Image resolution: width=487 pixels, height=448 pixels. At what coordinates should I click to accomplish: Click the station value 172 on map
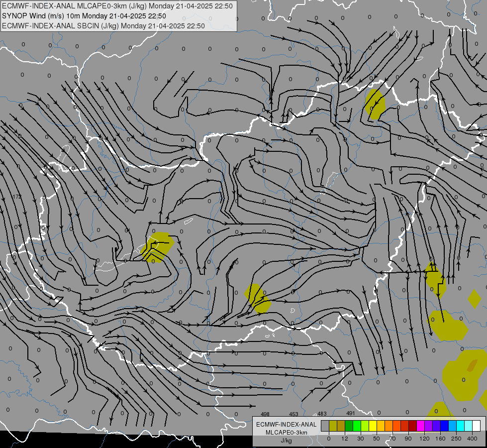coord(17,197)
